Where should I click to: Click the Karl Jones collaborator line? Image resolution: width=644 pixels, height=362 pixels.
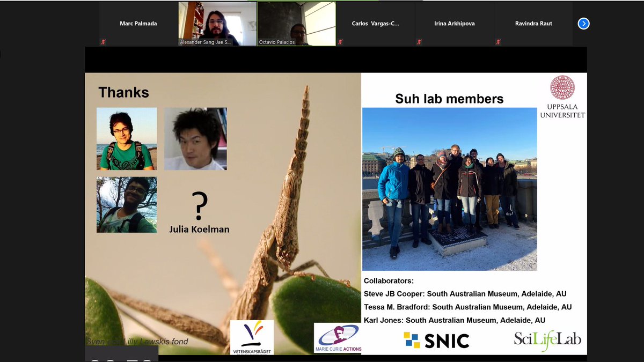coord(455,320)
